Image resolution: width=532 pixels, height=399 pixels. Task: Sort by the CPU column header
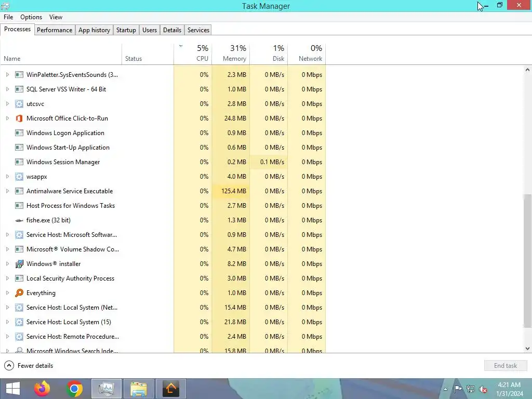[x=193, y=54]
